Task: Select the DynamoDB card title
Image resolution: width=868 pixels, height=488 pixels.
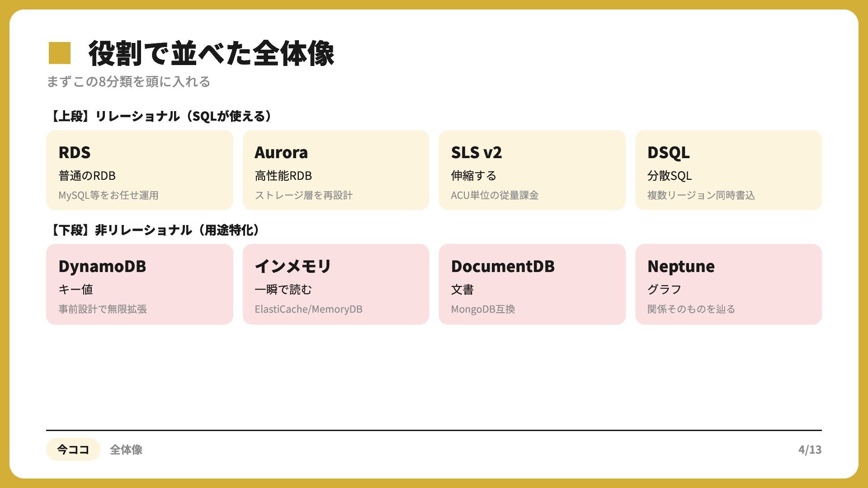Action: point(102,266)
